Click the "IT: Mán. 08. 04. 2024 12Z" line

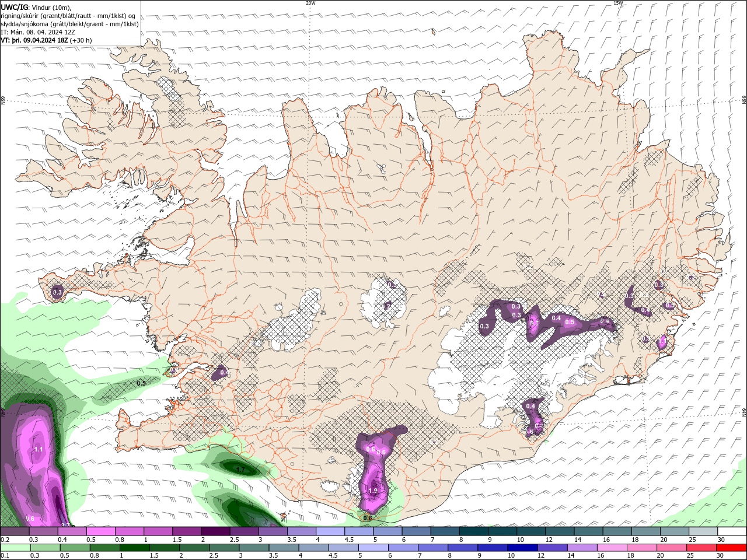point(39,32)
